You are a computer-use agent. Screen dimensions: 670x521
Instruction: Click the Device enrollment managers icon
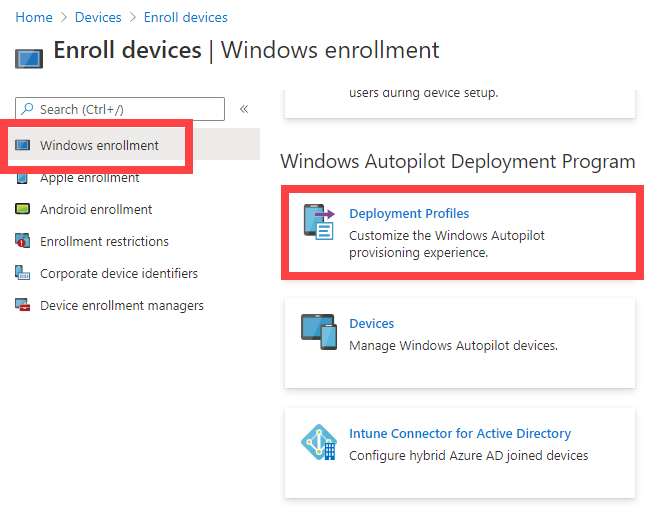click(x=22, y=306)
